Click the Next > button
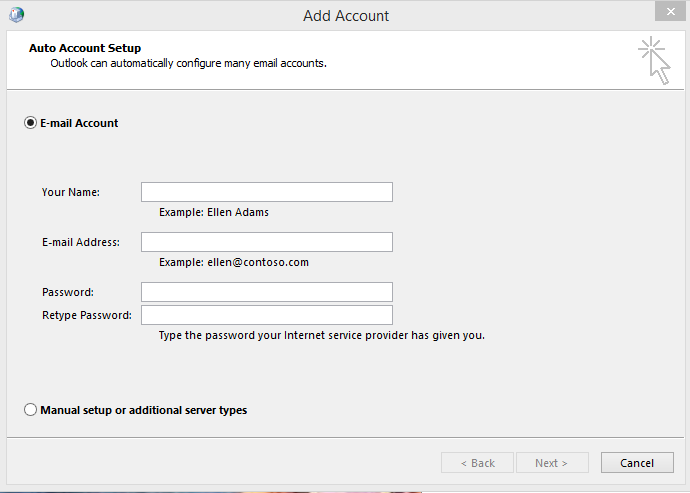 tap(551, 463)
